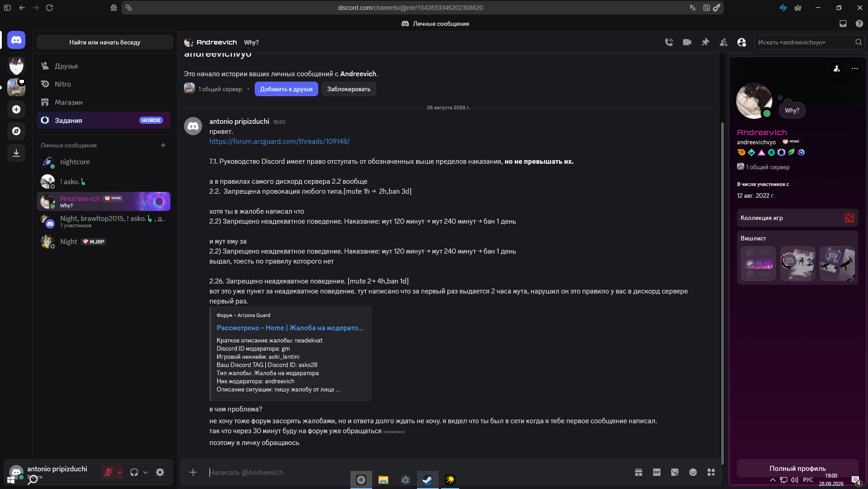868x489 pixels.
Task: Click the browser back arrow
Action: click(22, 8)
